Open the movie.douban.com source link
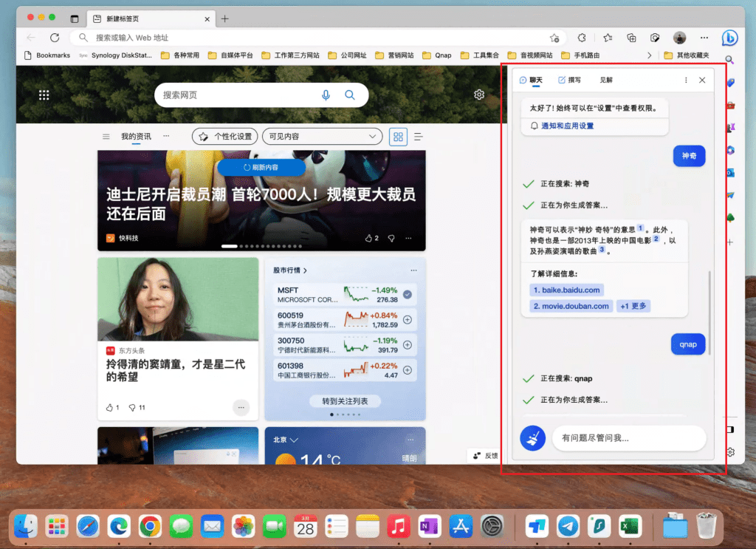 571,306
